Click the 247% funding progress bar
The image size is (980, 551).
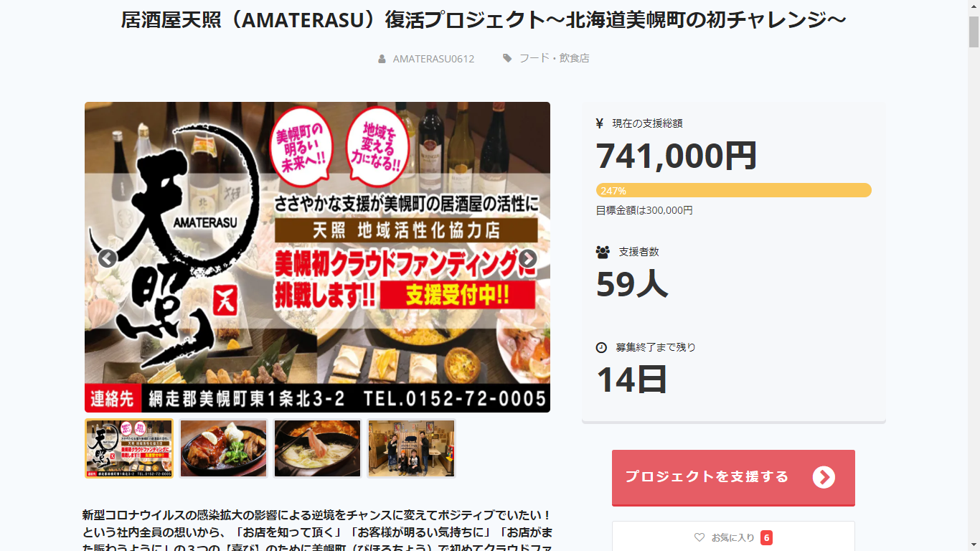click(733, 190)
